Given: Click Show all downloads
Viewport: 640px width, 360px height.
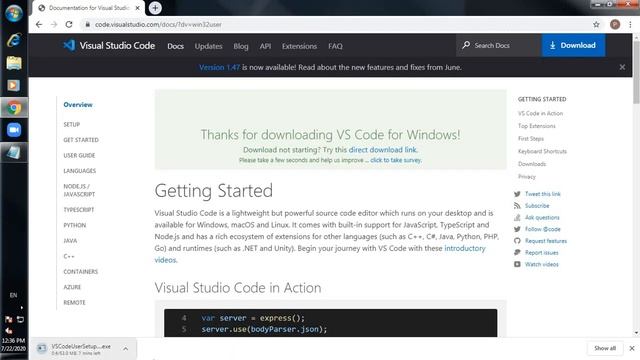Looking at the screenshot, I should 605,348.
